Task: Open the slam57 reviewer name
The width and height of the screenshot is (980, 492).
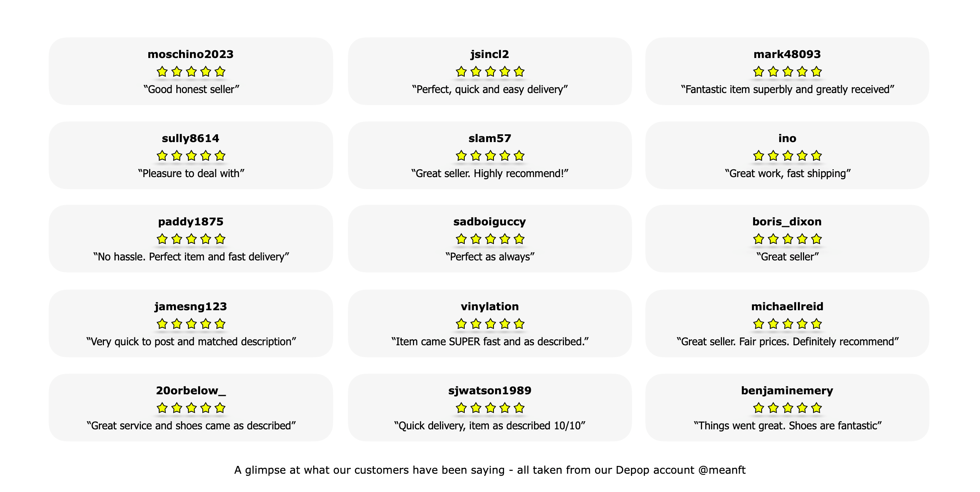Action: [x=490, y=139]
